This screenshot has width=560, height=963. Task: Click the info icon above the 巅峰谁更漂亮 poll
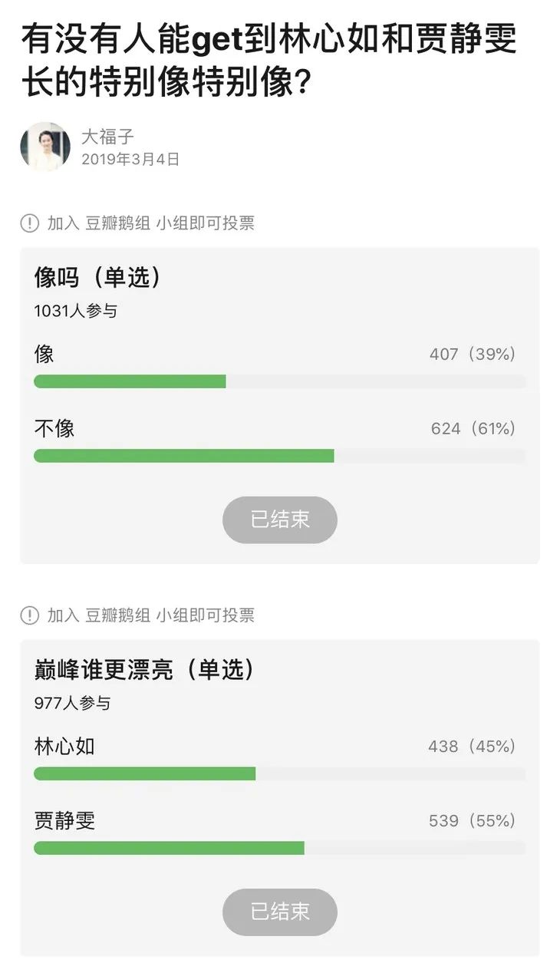pyautogui.click(x=29, y=615)
